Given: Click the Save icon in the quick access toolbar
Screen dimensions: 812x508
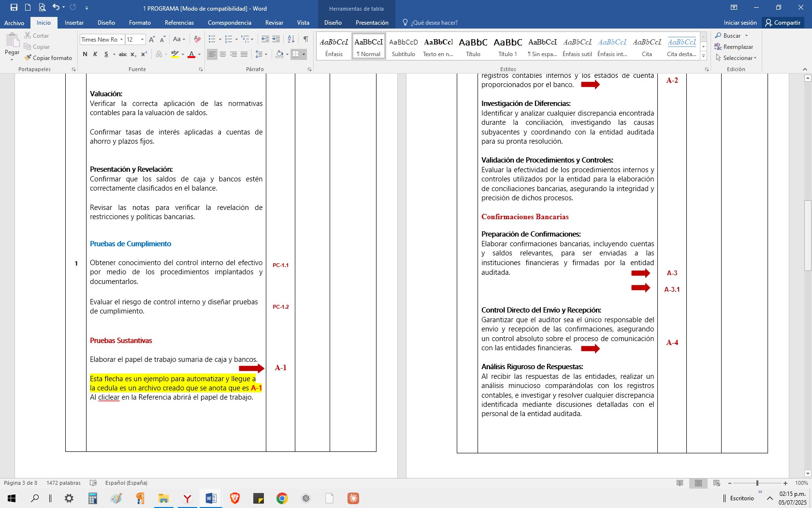Looking at the screenshot, I should coord(14,8).
